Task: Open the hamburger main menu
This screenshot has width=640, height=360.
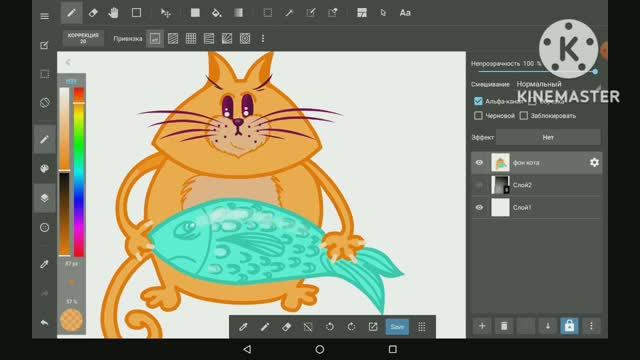Action: [44, 16]
